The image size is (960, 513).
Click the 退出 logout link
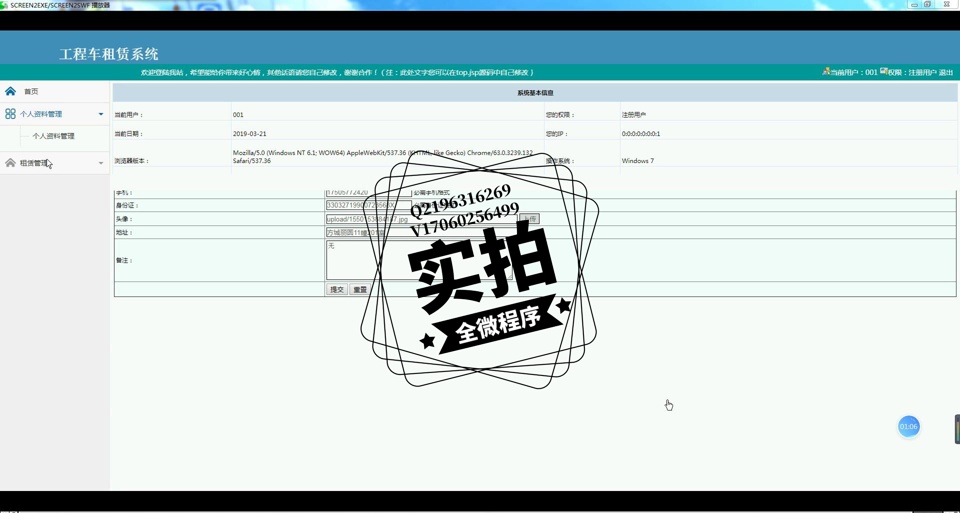tap(946, 73)
